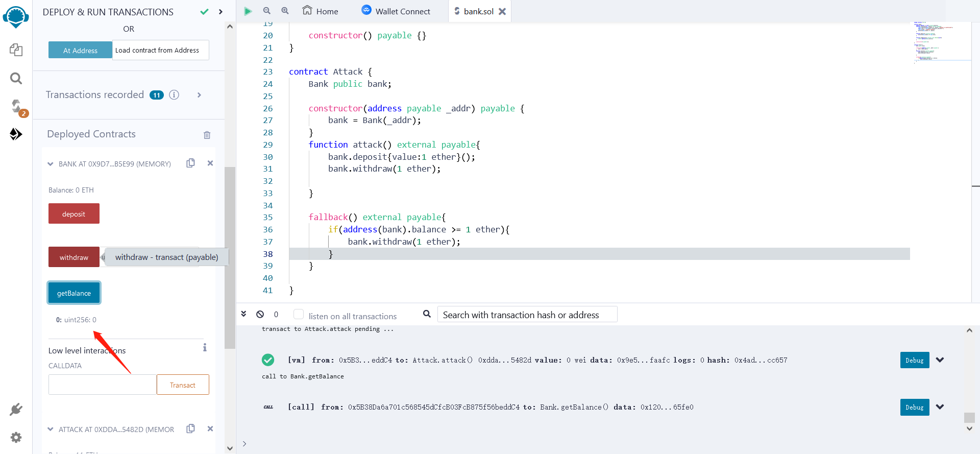Clear the terminal console icon
This screenshot has width=980, height=454.
[x=260, y=314]
